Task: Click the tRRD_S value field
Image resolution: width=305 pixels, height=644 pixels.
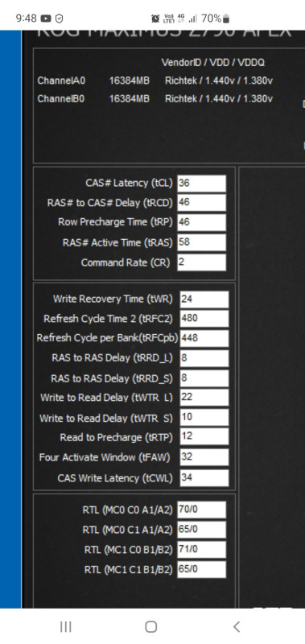Action: [204, 378]
